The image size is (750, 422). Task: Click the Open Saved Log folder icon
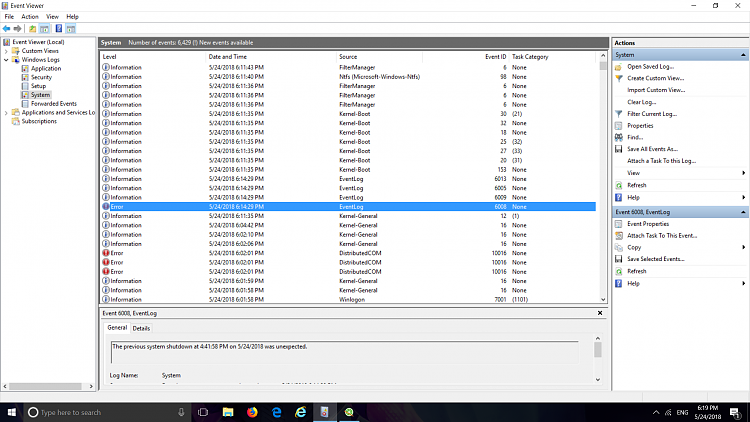618,67
